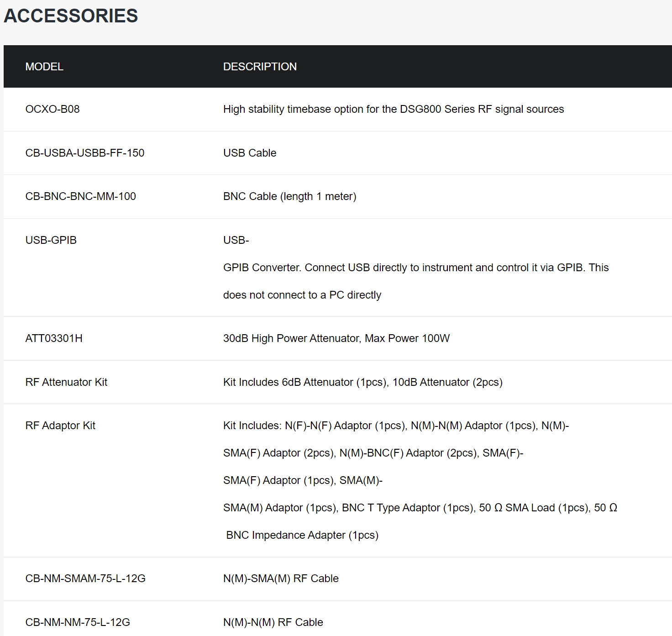Click the MODEL column header
The height and width of the screenshot is (636, 672).
point(44,67)
